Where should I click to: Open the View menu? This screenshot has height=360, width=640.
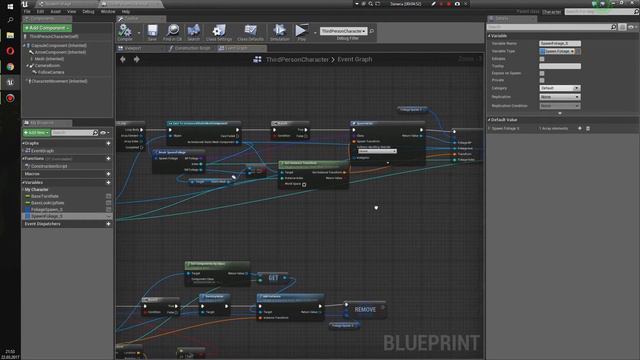71,11
